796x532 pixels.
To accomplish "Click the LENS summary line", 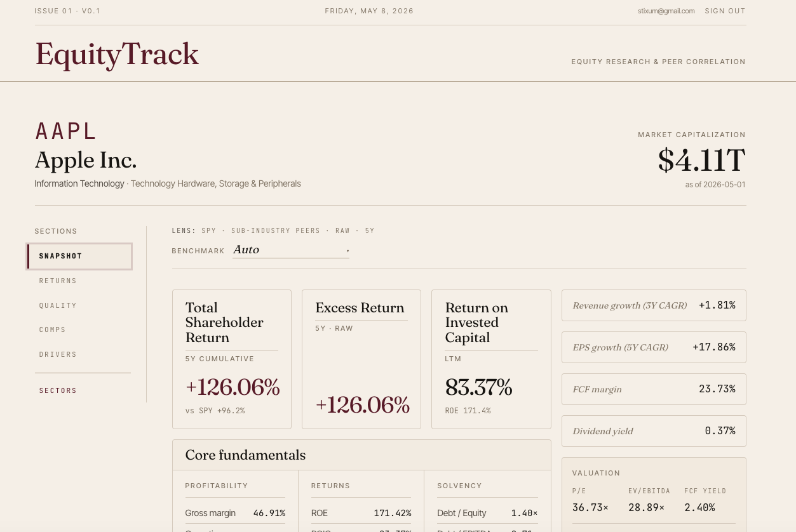I will tap(273, 231).
